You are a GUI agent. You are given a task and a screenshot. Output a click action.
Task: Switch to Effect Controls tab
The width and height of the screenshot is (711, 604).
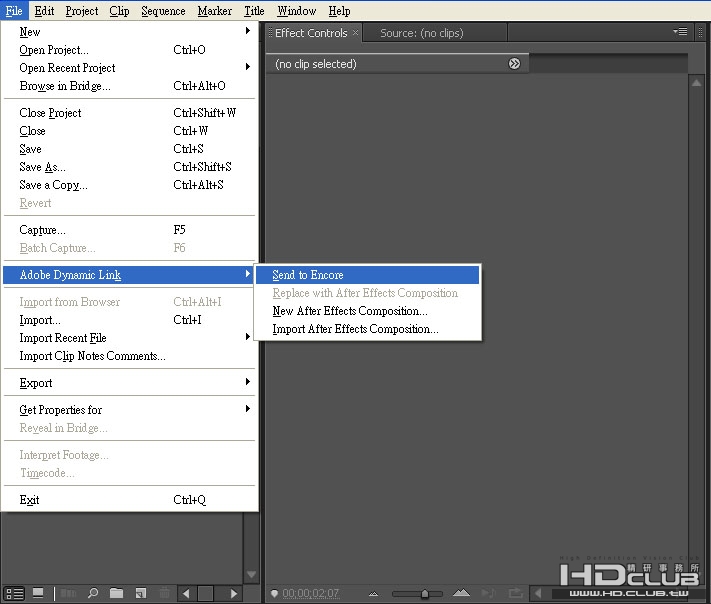tap(311, 33)
